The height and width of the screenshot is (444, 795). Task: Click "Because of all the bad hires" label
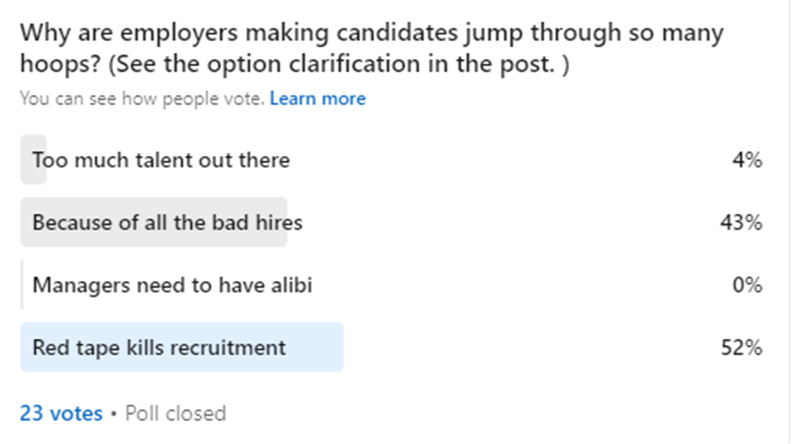pyautogui.click(x=167, y=222)
